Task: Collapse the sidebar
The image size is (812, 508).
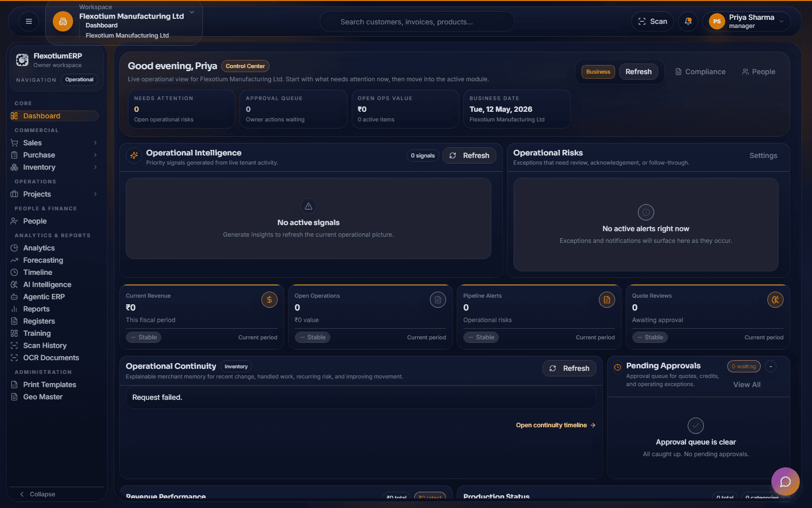Action: pyautogui.click(x=38, y=494)
